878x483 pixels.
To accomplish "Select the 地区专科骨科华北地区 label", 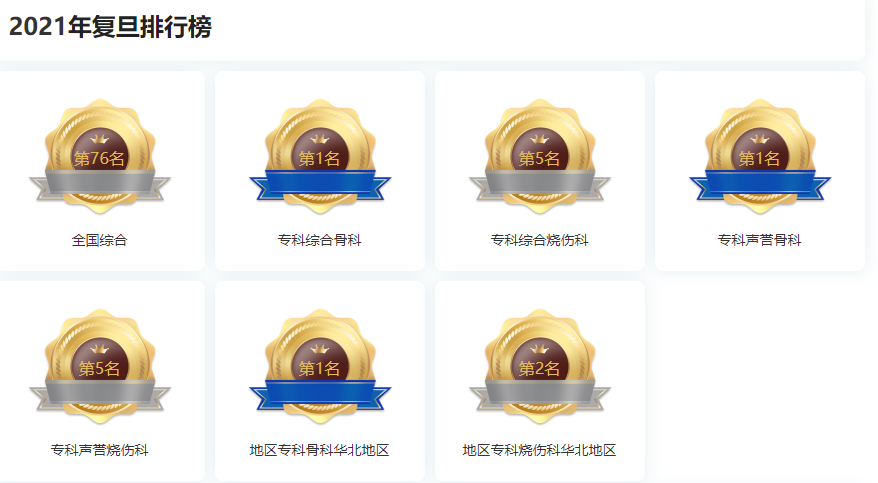I will click(320, 450).
